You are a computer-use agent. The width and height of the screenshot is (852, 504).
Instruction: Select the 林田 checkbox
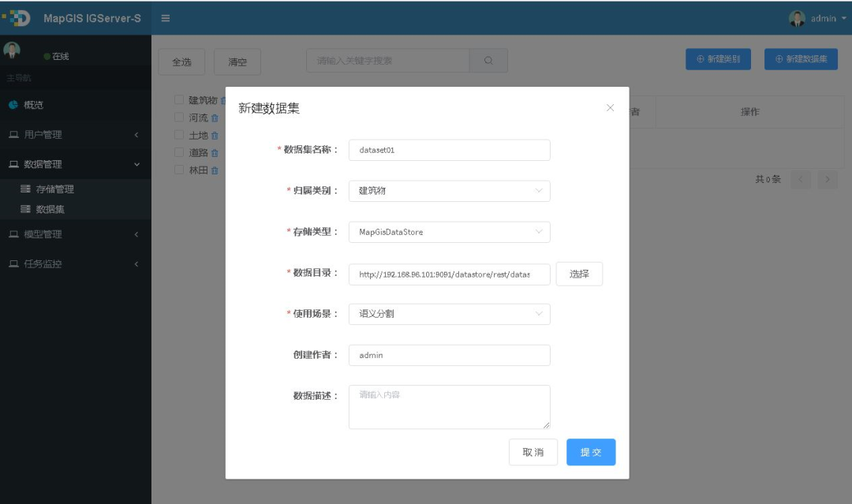[179, 170]
